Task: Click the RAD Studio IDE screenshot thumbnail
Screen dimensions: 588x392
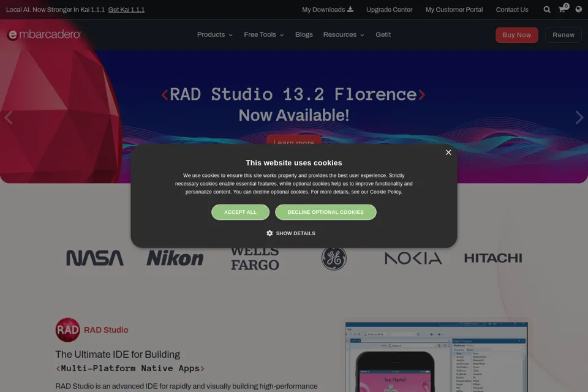Action: [x=436, y=356]
